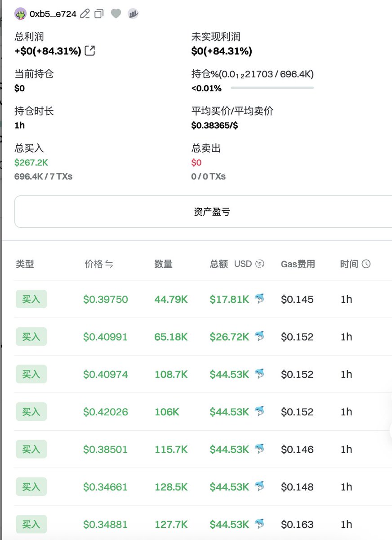The height and width of the screenshot is (540, 392).
Task: Switch USD currency toggle icon
Action: pyautogui.click(x=260, y=264)
